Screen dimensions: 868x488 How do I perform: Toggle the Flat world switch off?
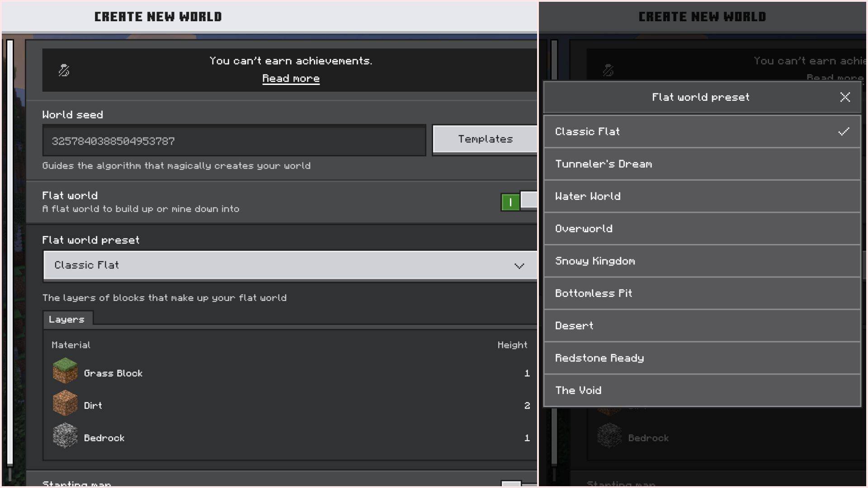(x=519, y=202)
